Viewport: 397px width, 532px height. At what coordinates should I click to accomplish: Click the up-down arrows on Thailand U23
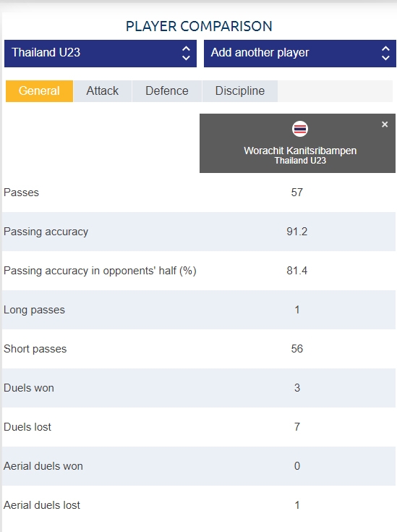coord(186,54)
